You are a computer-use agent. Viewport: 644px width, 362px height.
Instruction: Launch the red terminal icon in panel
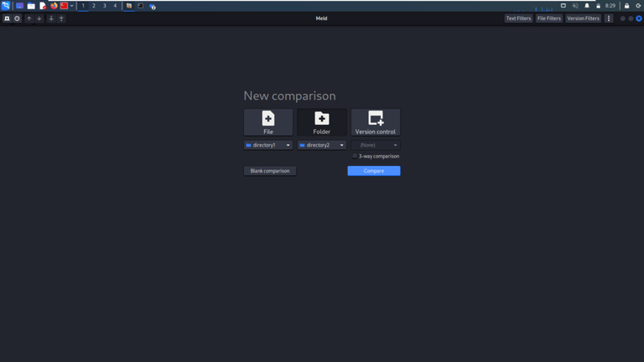pos(64,6)
